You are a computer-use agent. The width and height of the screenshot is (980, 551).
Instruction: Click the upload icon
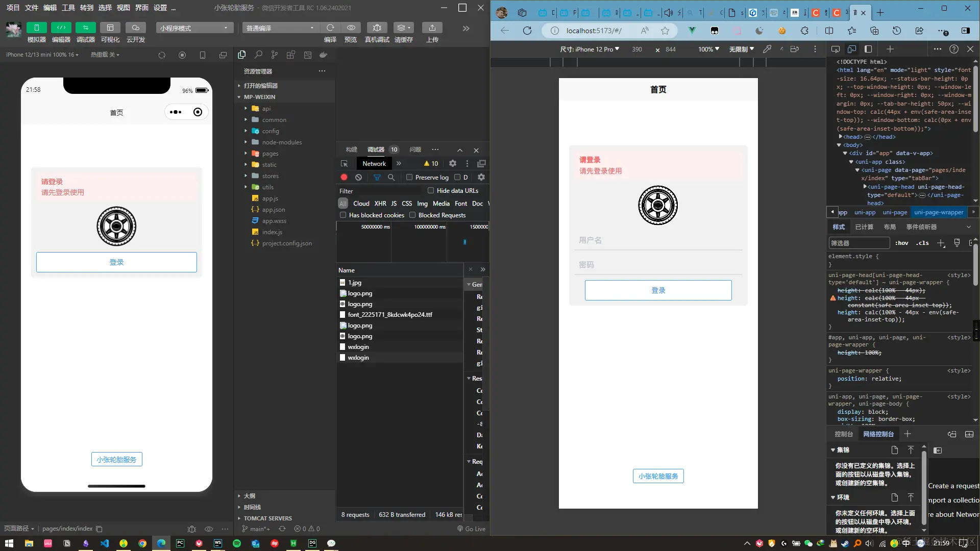point(432,28)
